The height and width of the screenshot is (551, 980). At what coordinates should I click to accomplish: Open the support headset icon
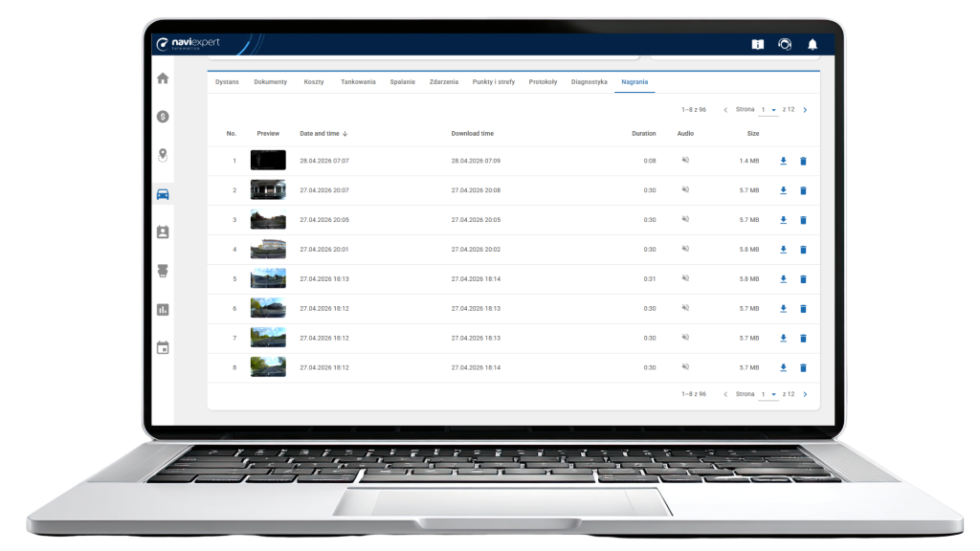(x=785, y=44)
